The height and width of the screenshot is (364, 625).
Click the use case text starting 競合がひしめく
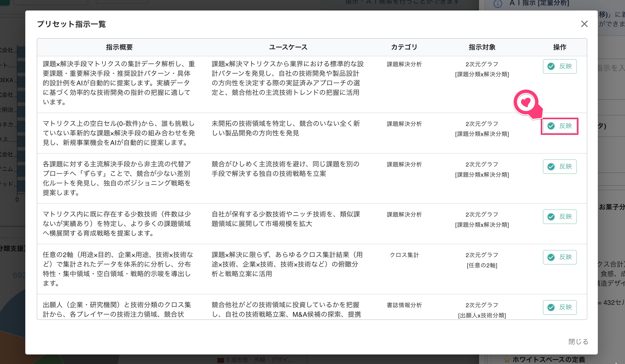coord(286,169)
